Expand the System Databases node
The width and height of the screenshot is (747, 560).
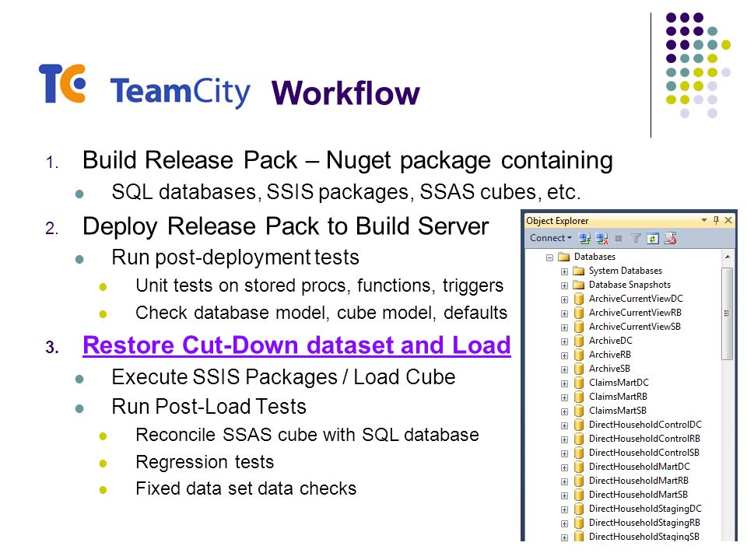(x=565, y=271)
